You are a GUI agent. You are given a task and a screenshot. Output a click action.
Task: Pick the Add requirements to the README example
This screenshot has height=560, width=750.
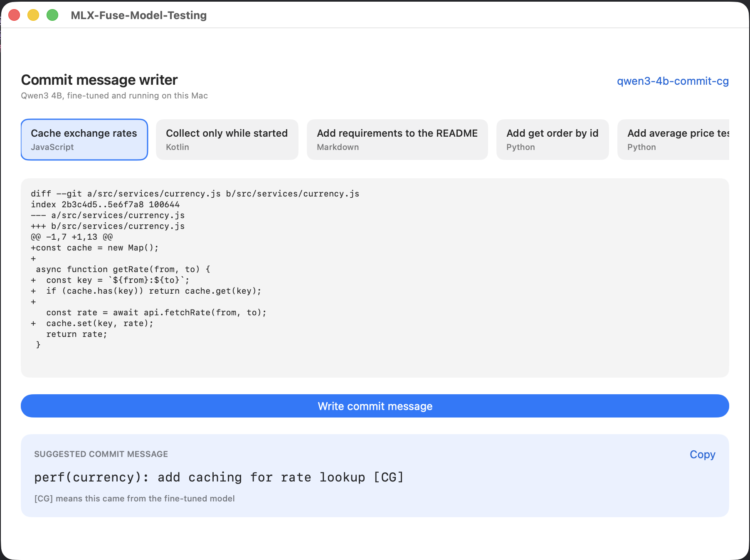click(x=397, y=140)
